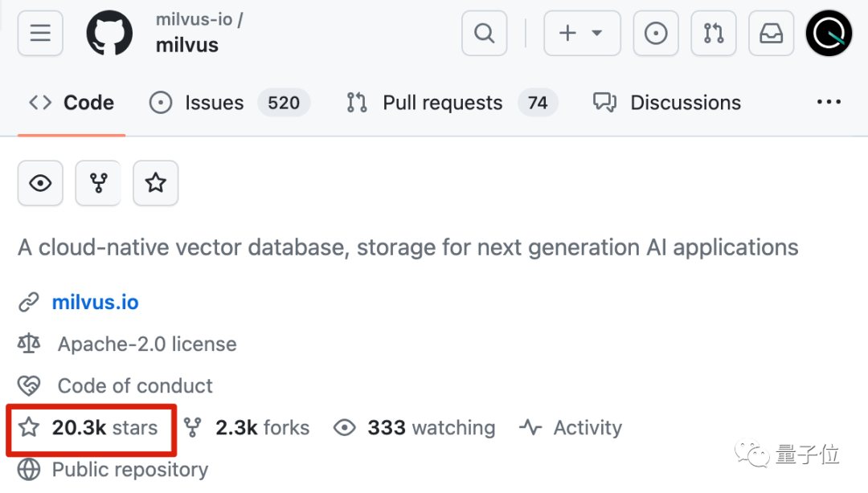Open pull requests icon in header

[713, 33]
